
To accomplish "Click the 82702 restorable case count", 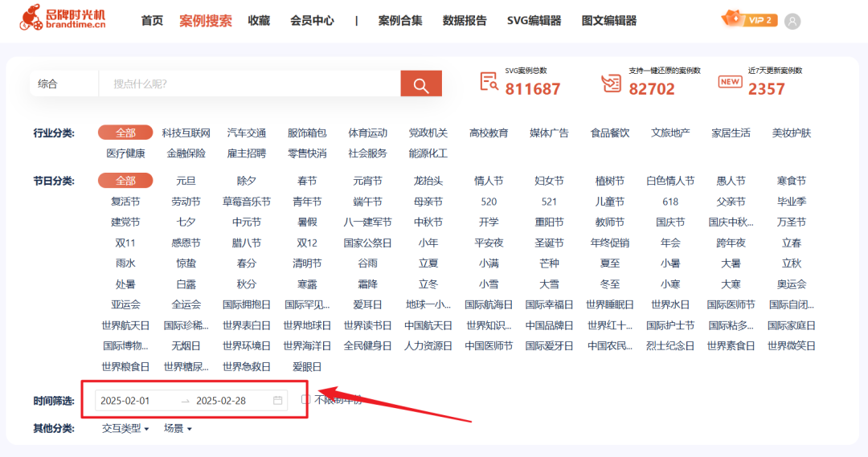I will click(652, 88).
